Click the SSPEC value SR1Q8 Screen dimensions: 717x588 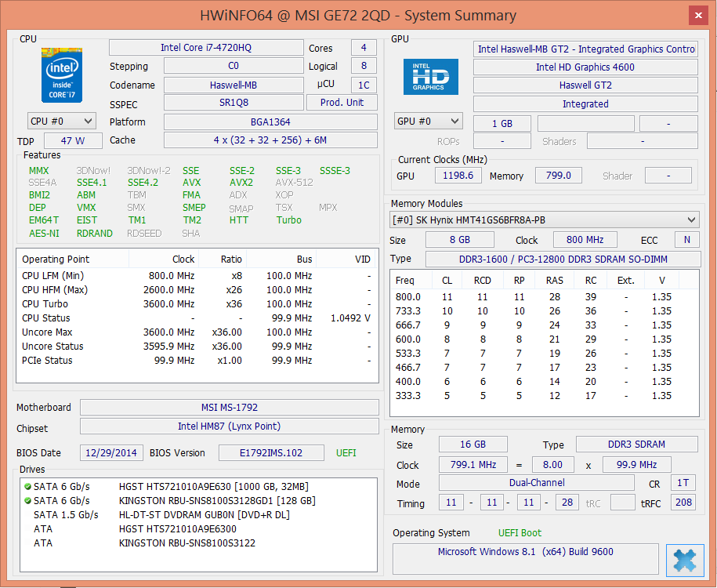pyautogui.click(x=234, y=103)
